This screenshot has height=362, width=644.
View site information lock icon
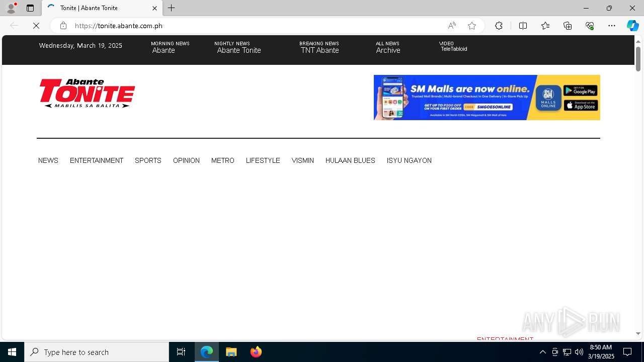coord(63,26)
